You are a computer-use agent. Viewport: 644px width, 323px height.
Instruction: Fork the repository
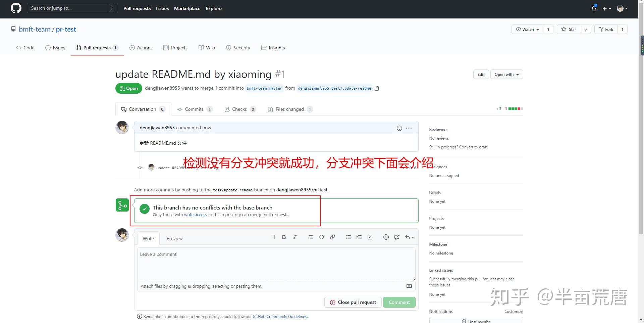[x=606, y=29]
